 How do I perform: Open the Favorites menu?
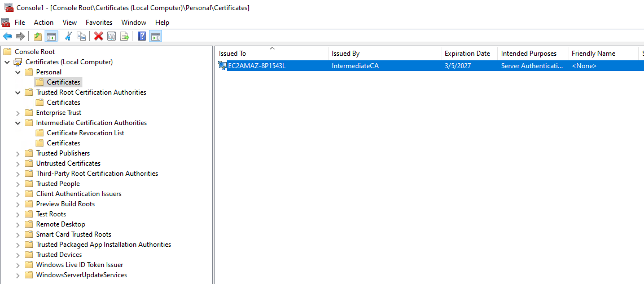(x=99, y=23)
